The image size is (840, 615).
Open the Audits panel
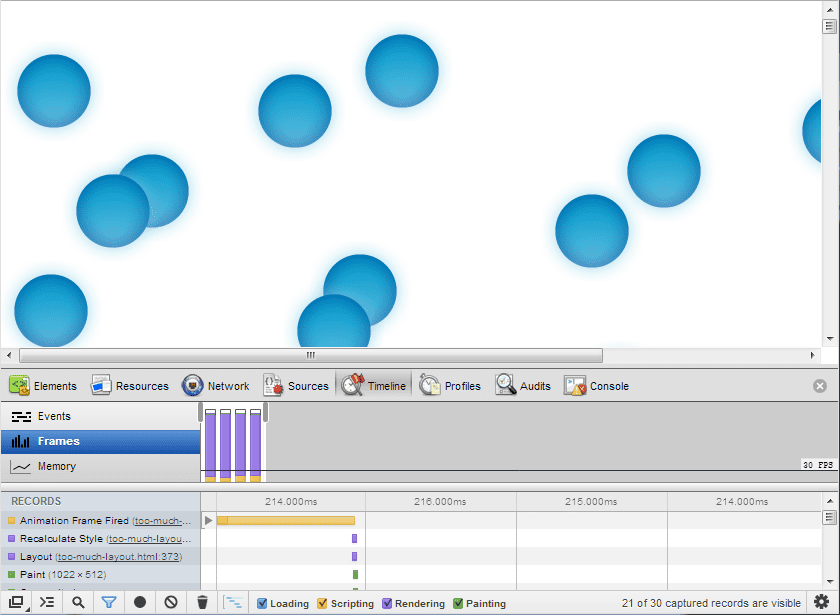(x=523, y=386)
